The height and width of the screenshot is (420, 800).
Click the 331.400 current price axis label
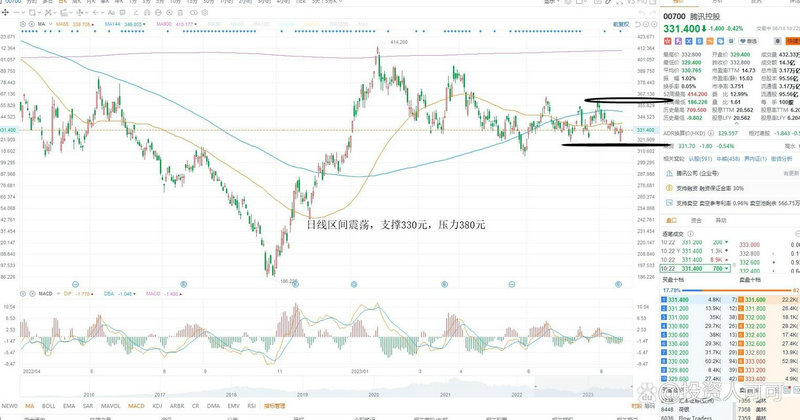pos(645,130)
